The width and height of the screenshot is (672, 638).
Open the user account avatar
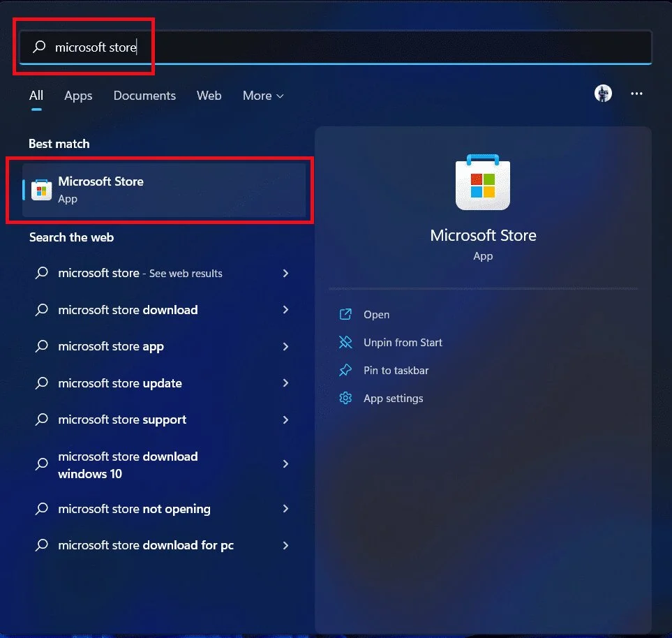603,93
